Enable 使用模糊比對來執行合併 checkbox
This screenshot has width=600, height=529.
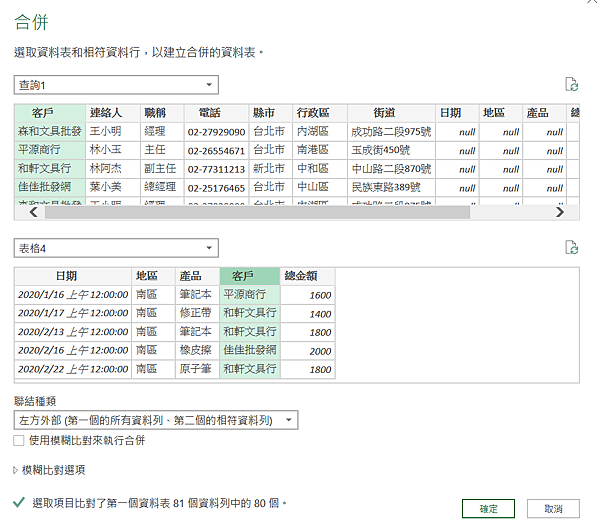(x=19, y=440)
